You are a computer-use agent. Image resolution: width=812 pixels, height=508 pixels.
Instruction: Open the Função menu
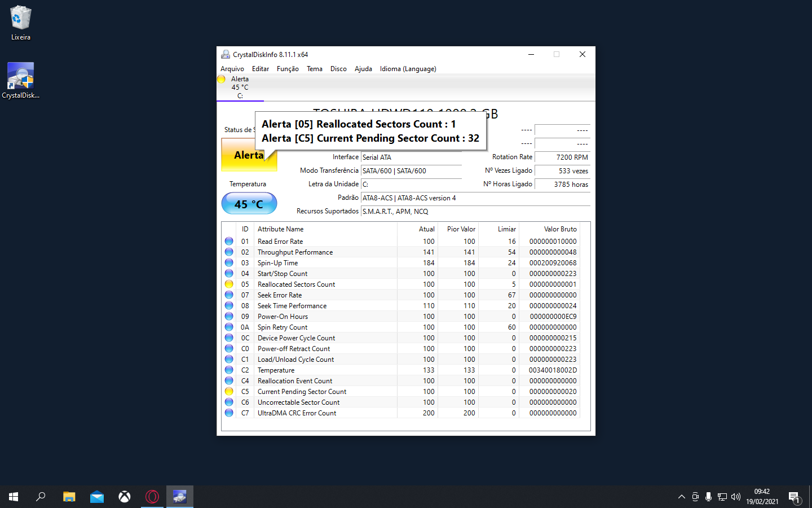pos(288,69)
